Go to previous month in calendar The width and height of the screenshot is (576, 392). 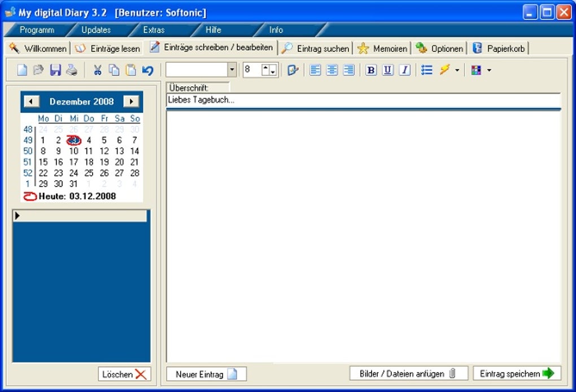31,102
